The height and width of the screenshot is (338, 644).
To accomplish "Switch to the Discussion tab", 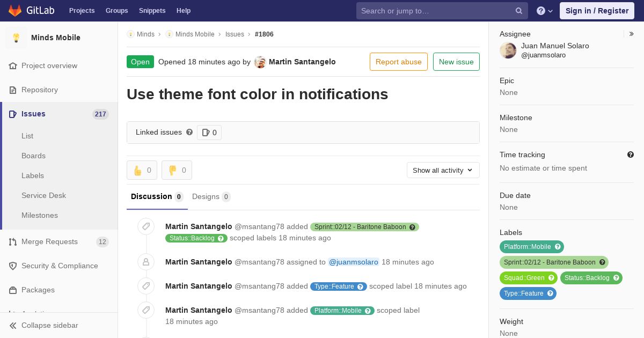I will click(x=157, y=196).
